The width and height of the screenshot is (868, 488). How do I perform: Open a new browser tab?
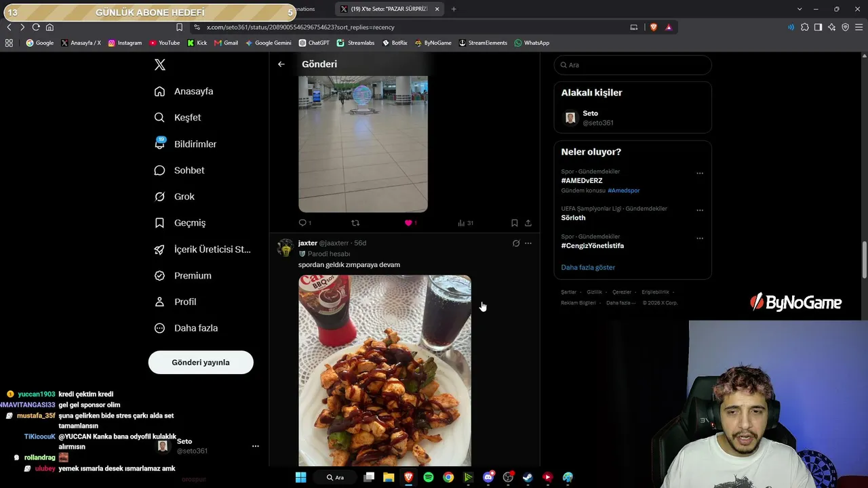click(454, 9)
